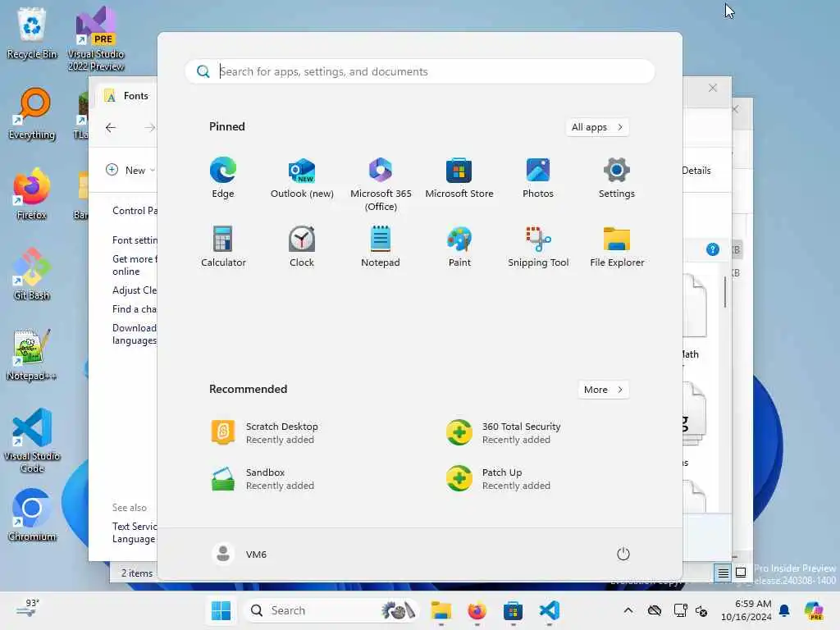
Task: Open Firefox from the taskbar
Action: (x=477, y=610)
